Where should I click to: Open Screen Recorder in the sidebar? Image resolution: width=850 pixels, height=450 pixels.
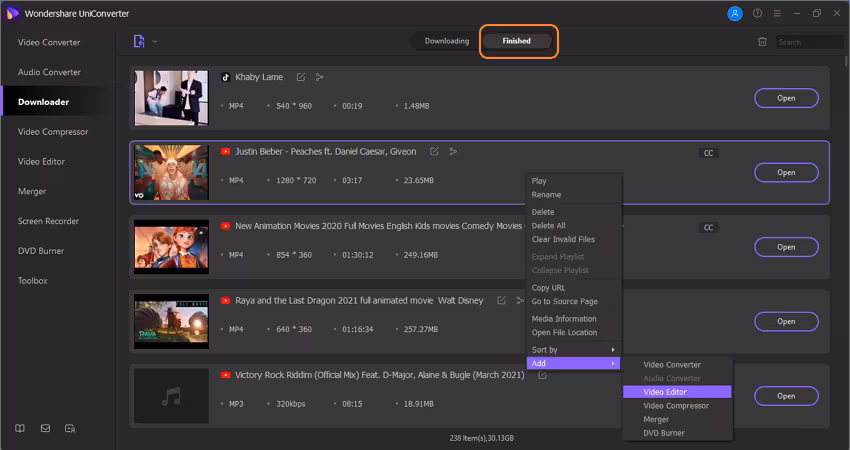pyautogui.click(x=48, y=221)
